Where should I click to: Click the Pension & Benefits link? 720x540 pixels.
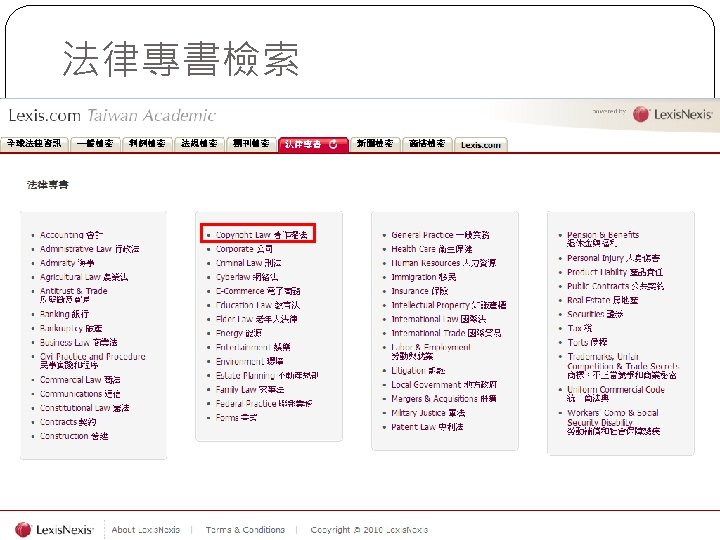pos(603,239)
